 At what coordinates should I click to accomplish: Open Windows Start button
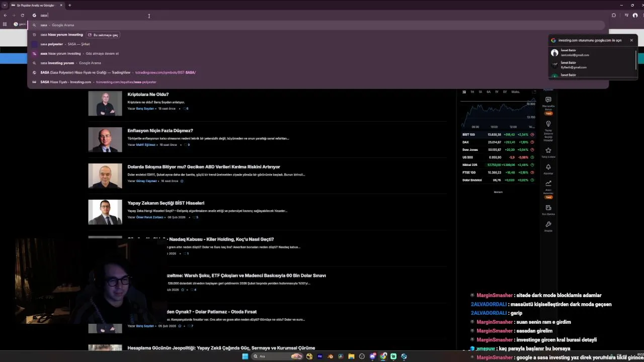[x=245, y=356]
